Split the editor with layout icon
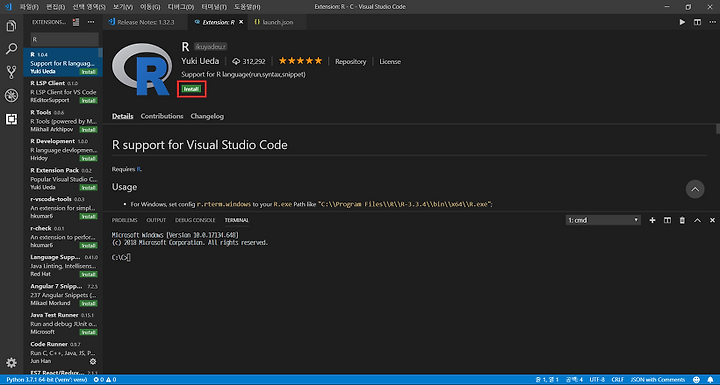Image resolution: width=720 pixels, height=385 pixels. [x=697, y=22]
